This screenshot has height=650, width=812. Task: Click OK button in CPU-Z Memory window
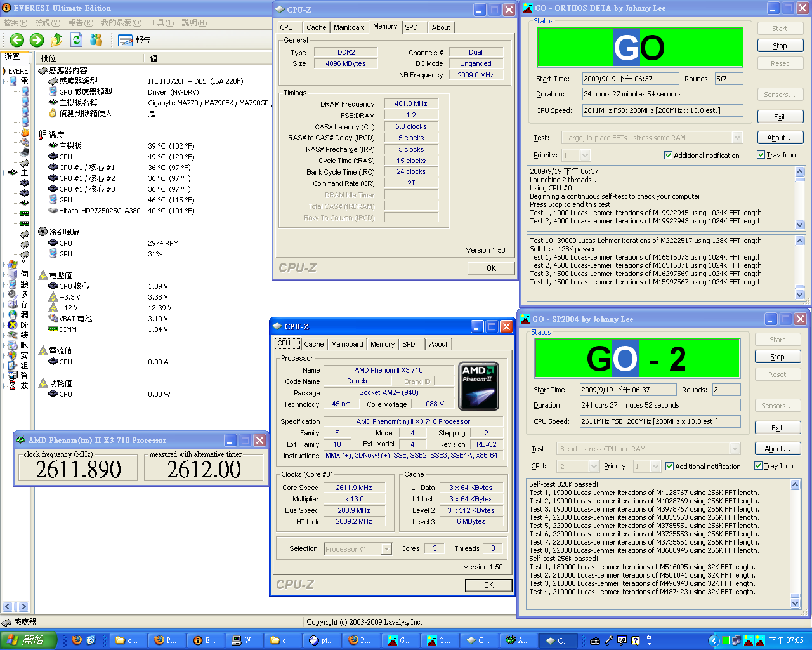492,269
